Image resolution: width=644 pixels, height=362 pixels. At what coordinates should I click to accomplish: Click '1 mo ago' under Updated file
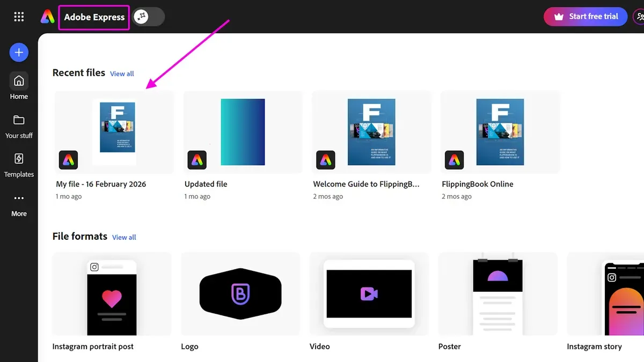point(197,196)
